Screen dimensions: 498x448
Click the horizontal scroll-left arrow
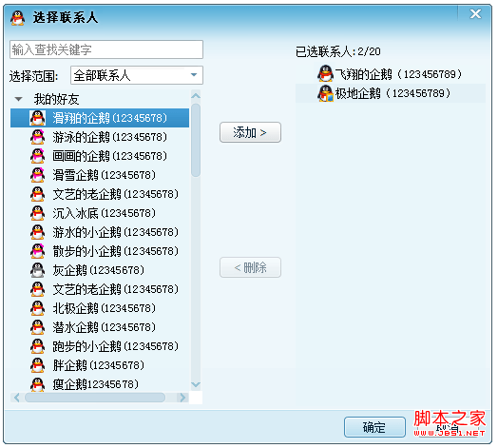tap(17, 398)
